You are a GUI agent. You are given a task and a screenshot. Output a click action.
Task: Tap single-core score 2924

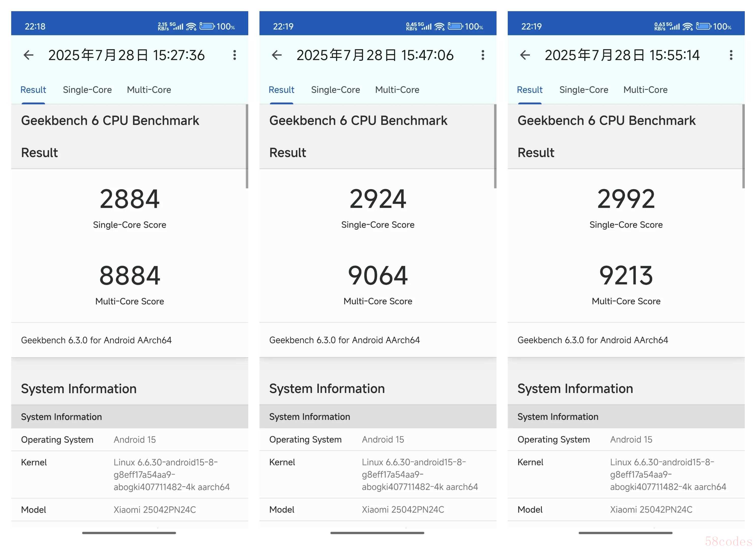pyautogui.click(x=378, y=199)
